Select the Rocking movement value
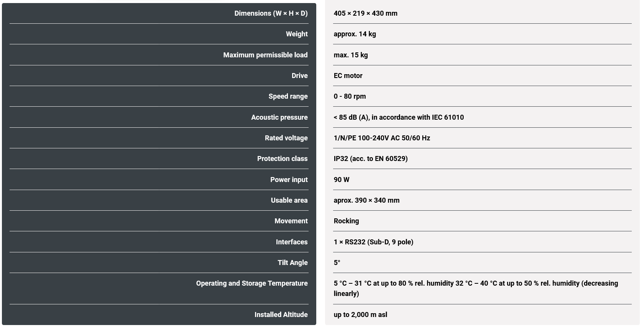 click(x=346, y=221)
